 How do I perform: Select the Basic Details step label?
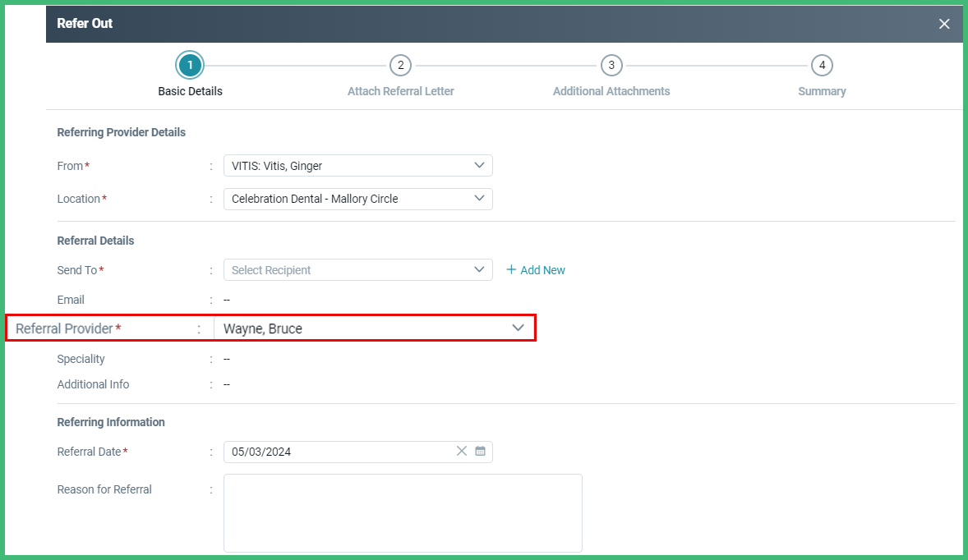190,91
